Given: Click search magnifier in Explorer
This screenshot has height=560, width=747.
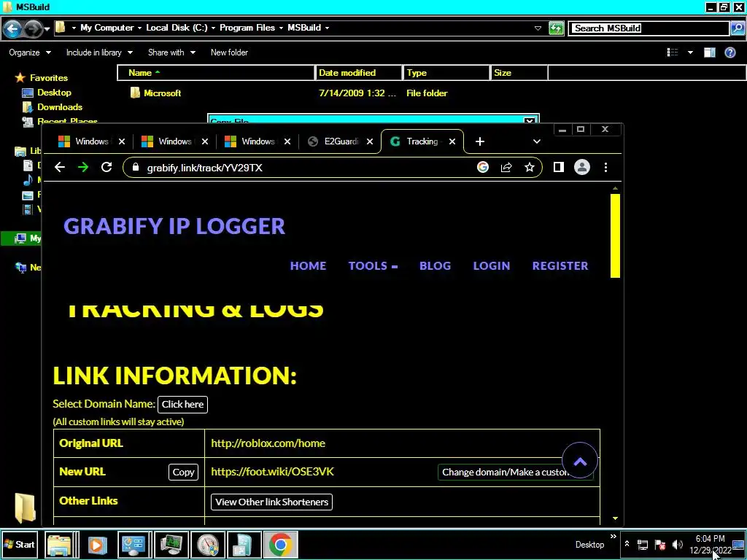Looking at the screenshot, I should 737,28.
